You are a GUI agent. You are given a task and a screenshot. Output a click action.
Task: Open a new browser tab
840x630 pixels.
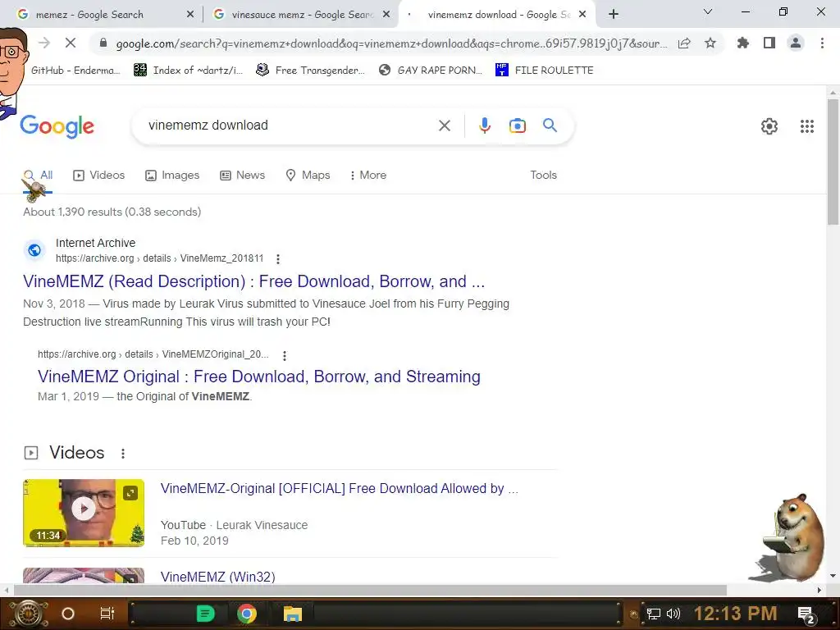click(x=614, y=15)
